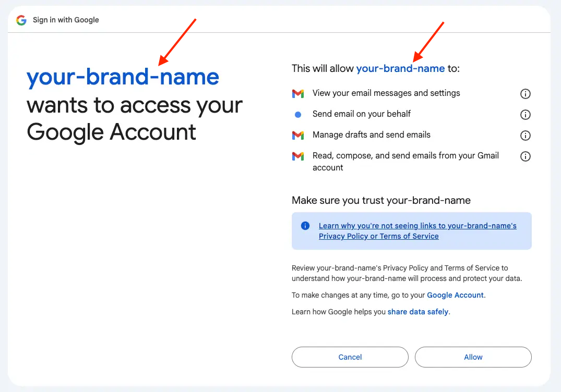Open the Google Account link
561x392 pixels.
point(455,295)
